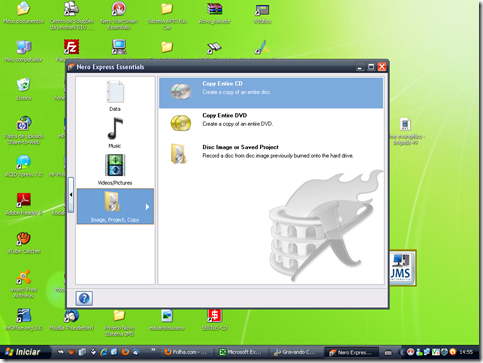Open the Iniciar start menu
The image size is (483, 363).
click(x=23, y=352)
